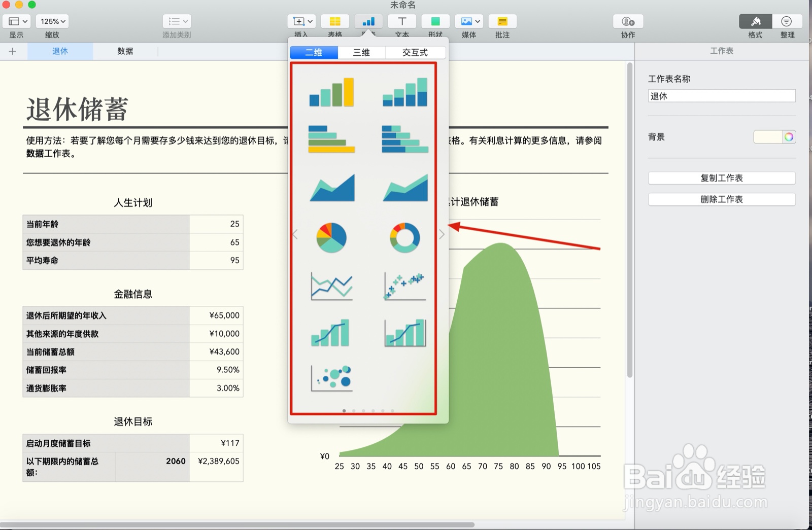Open the 缩放 zoom level dropdown
This screenshot has height=530, width=812.
[51, 21]
